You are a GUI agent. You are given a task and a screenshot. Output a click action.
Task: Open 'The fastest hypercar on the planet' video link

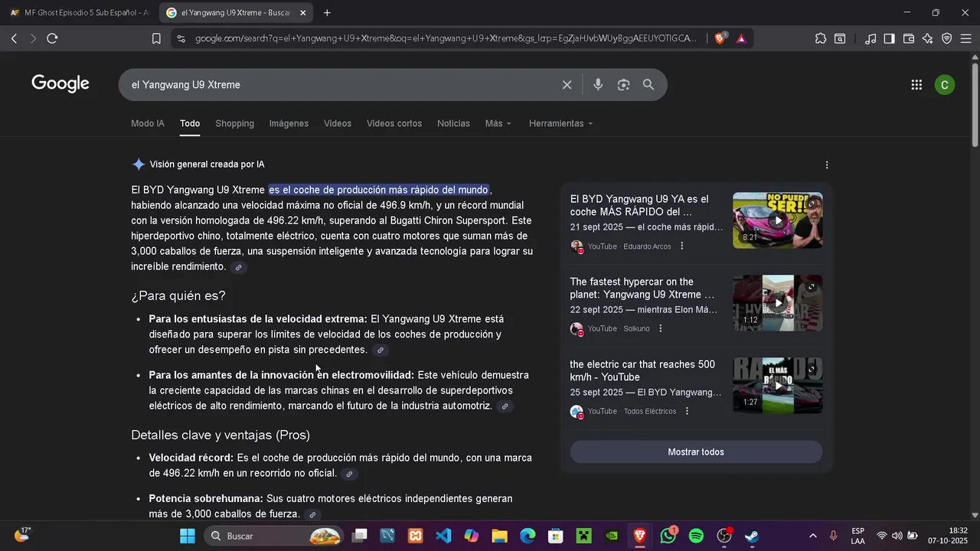pos(642,289)
